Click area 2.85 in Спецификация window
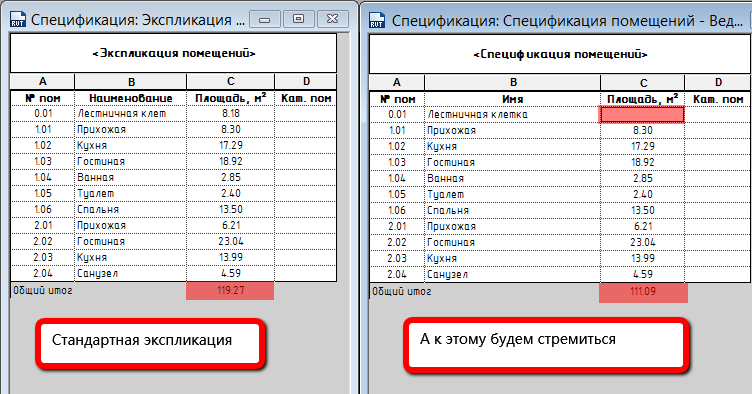 643,178
